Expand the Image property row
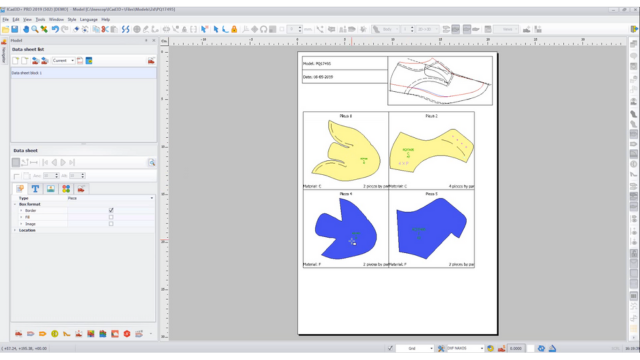 pos(21,224)
